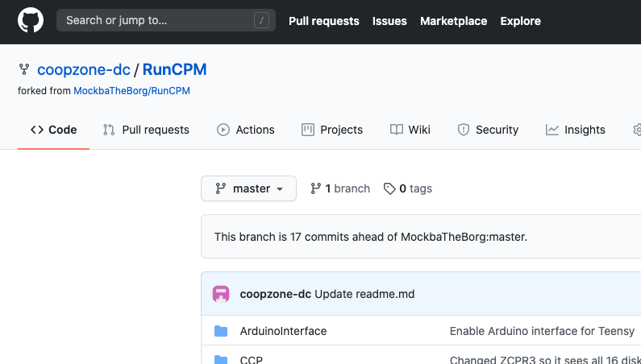Screen dimensions: 641x364
Task: Click the code brackets icon on the Code tab
Action: pos(37,130)
